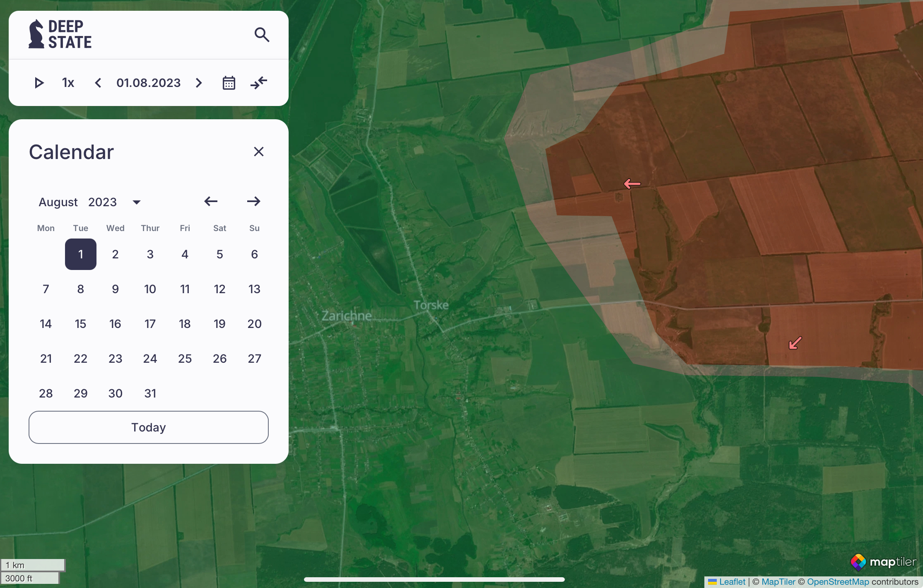Choose day 12 in calendar
This screenshot has width=923, height=588.
220,289
